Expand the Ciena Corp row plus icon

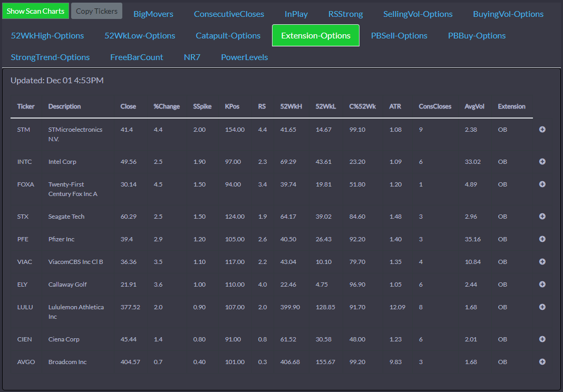[542, 339]
